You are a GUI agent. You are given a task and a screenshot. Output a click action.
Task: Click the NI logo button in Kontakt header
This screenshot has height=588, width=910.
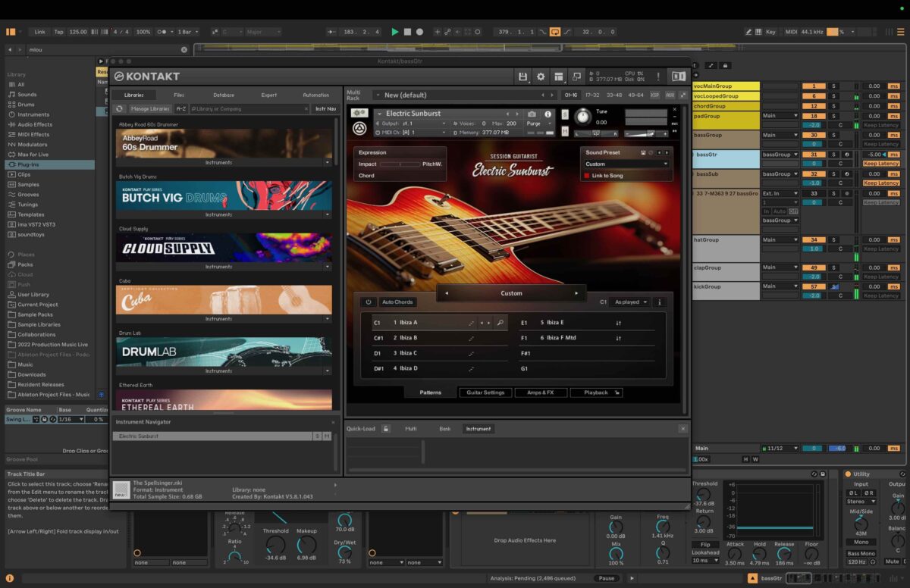pos(678,77)
